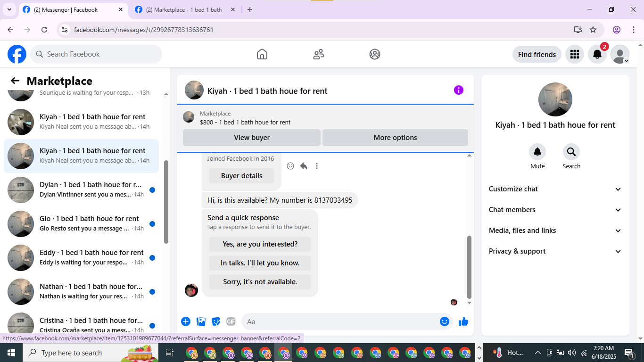This screenshot has height=362, width=644.
Task: Click the Search Facebook field
Action: coord(96,54)
